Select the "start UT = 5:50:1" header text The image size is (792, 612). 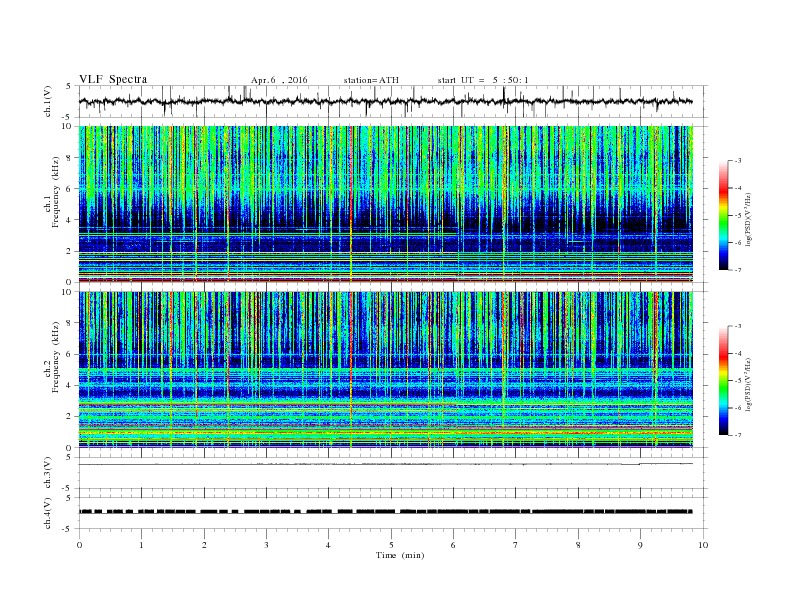coord(483,80)
